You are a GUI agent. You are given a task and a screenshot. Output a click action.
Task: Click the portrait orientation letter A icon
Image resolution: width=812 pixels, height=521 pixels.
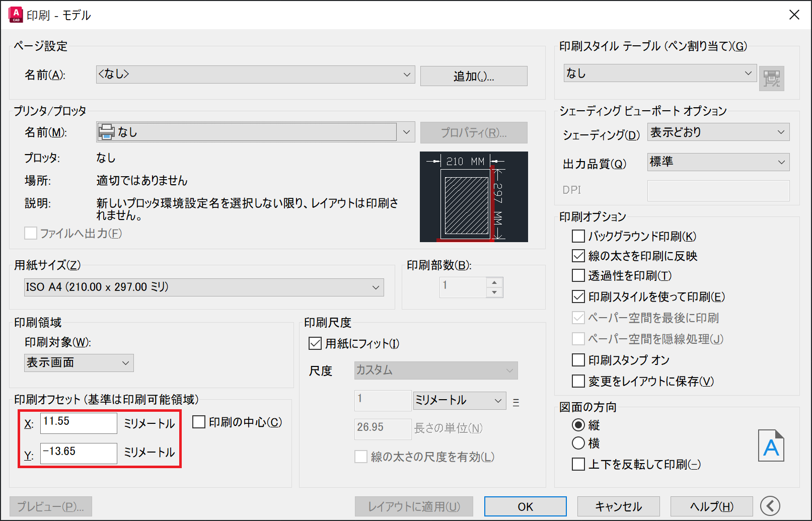(771, 445)
